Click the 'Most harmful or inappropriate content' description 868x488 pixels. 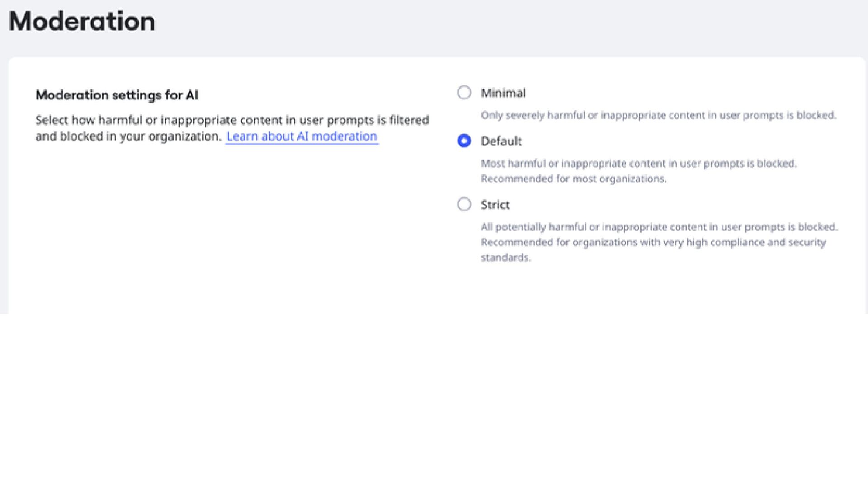[638, 163]
